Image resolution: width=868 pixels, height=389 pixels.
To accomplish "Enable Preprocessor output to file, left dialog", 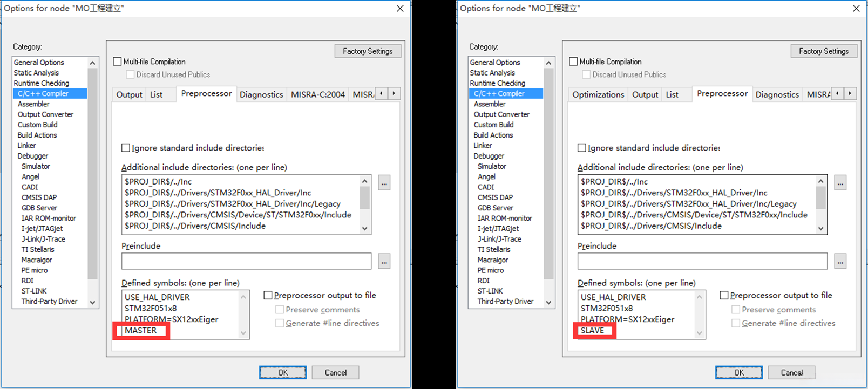I will 268,295.
